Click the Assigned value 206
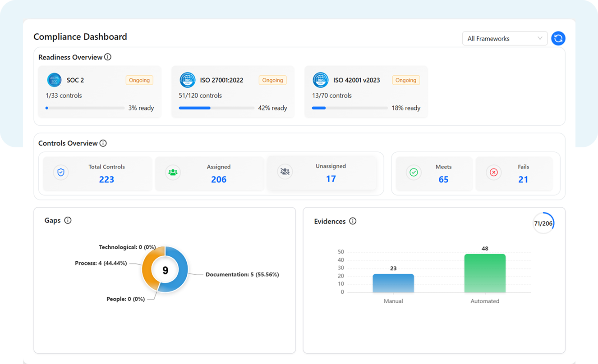Image resolution: width=598 pixels, height=364 pixels. (219, 179)
